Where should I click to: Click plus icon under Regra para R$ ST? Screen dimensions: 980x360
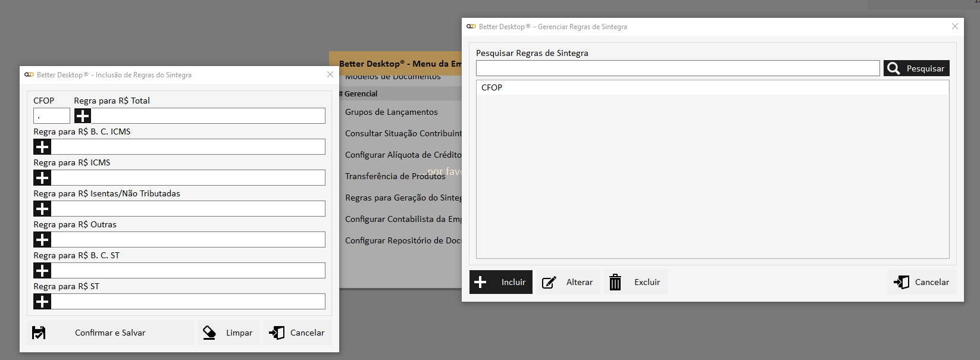pyautogui.click(x=42, y=302)
